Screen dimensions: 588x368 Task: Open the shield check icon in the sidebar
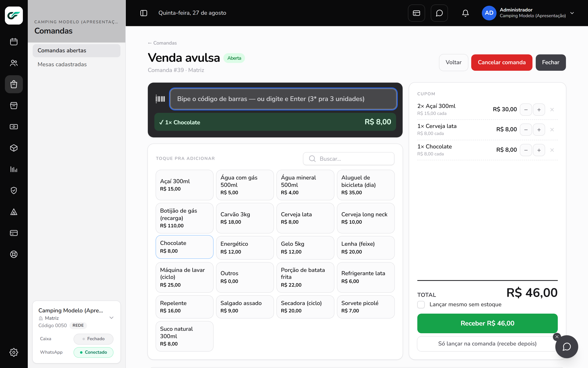click(14, 190)
